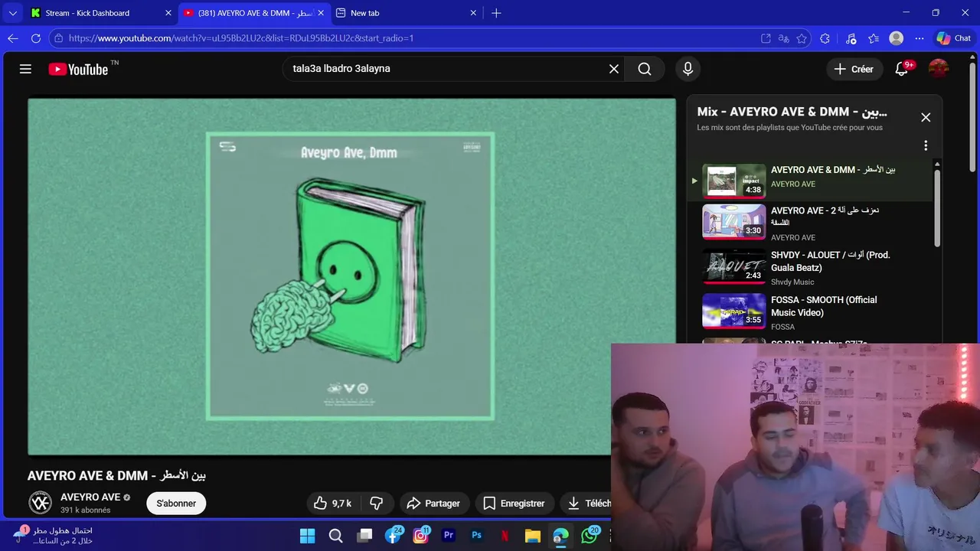Click the Télécharger download button
This screenshot has width=980, height=551.
pyautogui.click(x=586, y=503)
